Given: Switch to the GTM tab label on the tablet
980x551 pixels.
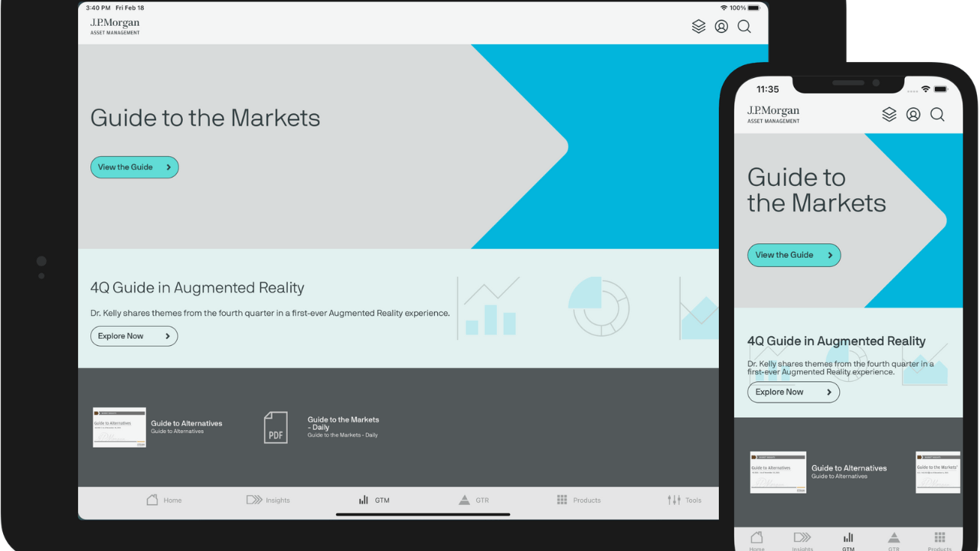Looking at the screenshot, I should point(382,500).
